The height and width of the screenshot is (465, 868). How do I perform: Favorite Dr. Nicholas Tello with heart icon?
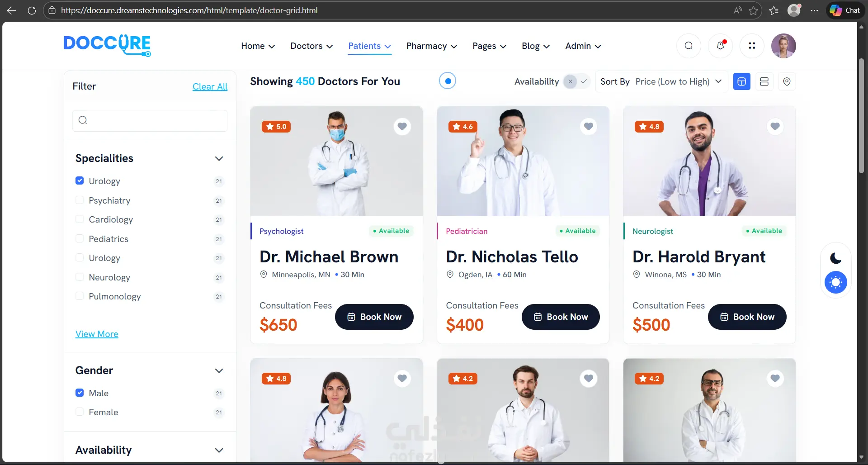[589, 126]
